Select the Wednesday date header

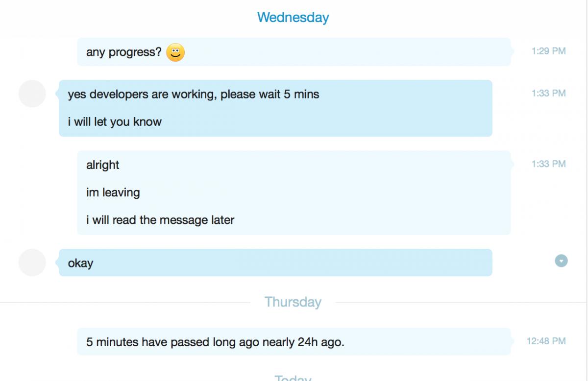tap(293, 18)
